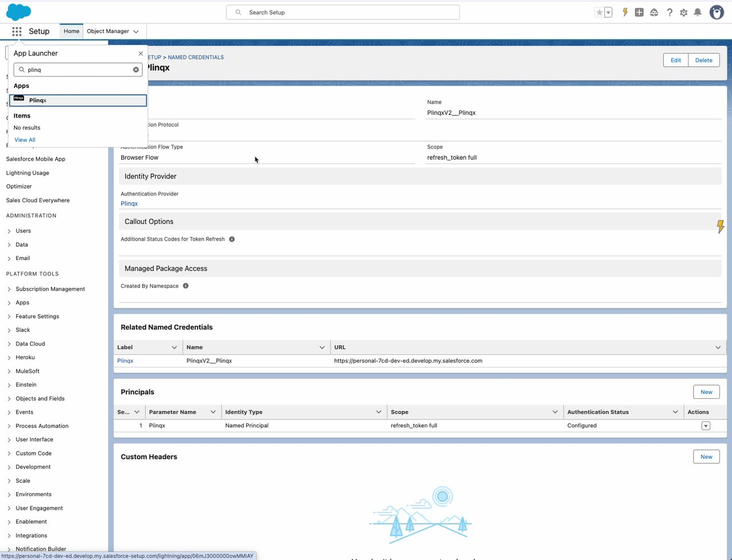The image size is (732, 560).
Task: Expand the Users tree item
Action: (x=9, y=231)
